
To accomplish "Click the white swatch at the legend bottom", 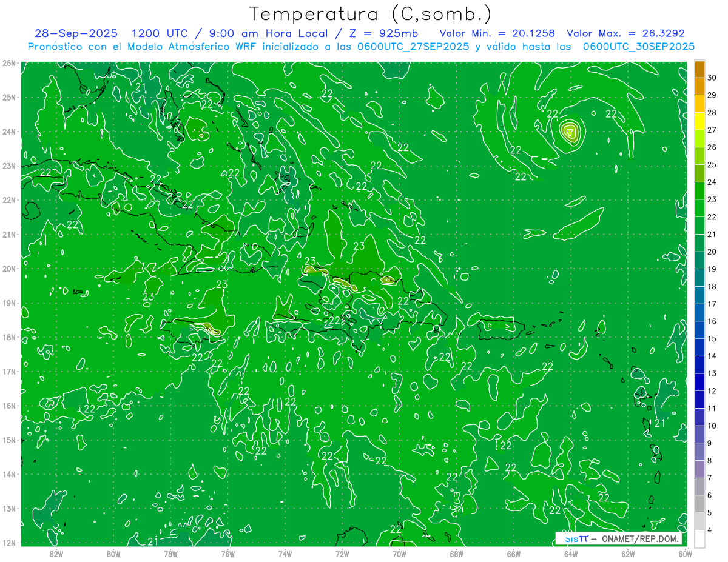I will click(x=699, y=539).
